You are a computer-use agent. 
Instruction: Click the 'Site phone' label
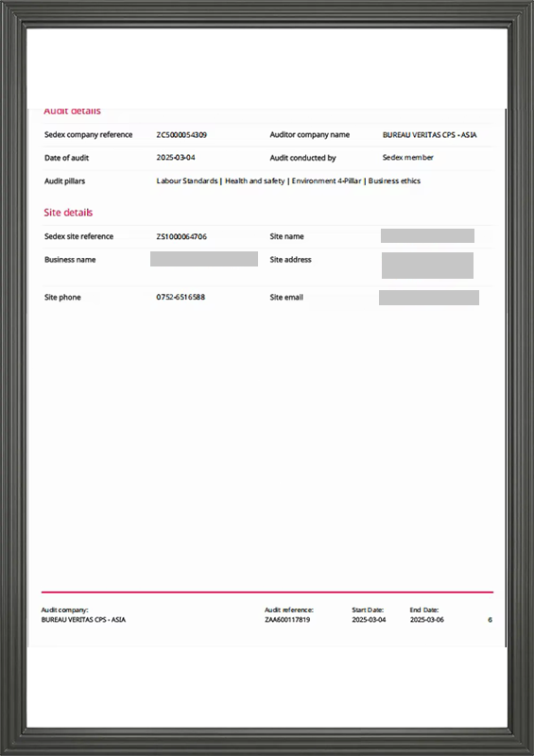pos(62,297)
